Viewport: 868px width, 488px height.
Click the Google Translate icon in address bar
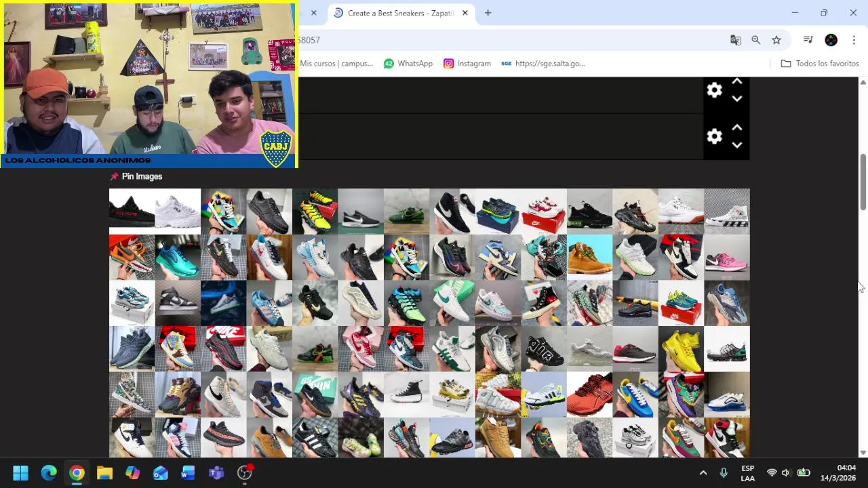click(x=736, y=40)
